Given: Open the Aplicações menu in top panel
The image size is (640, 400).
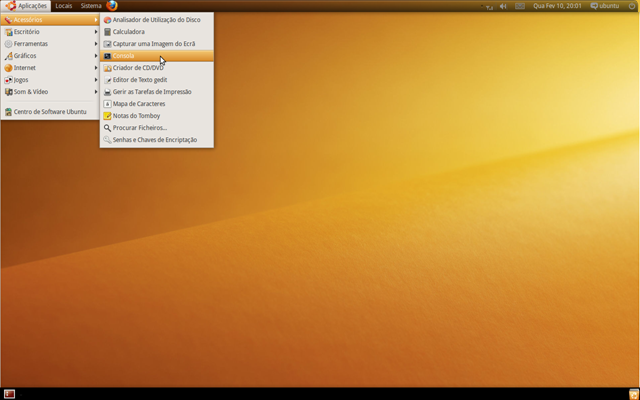Looking at the screenshot, I should coord(26,6).
